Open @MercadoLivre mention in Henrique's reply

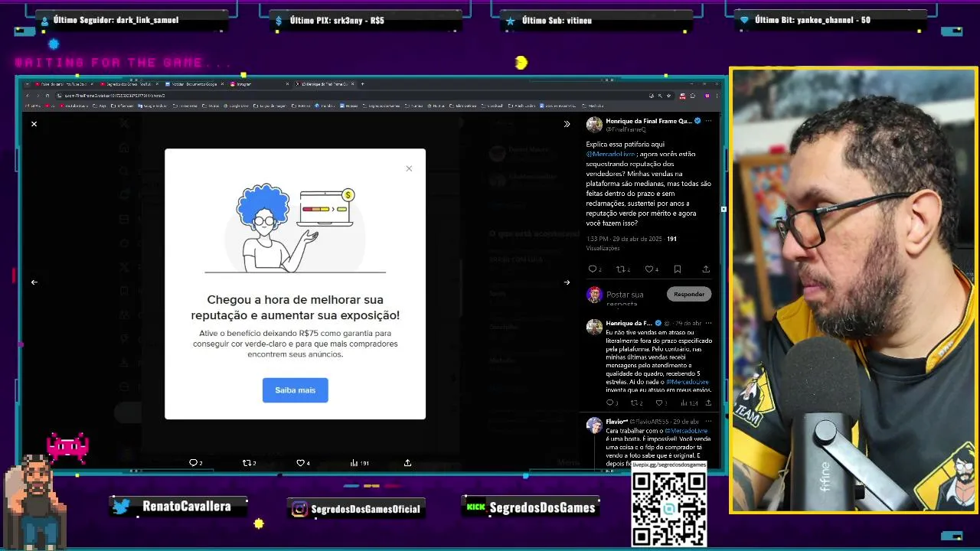[687, 381]
